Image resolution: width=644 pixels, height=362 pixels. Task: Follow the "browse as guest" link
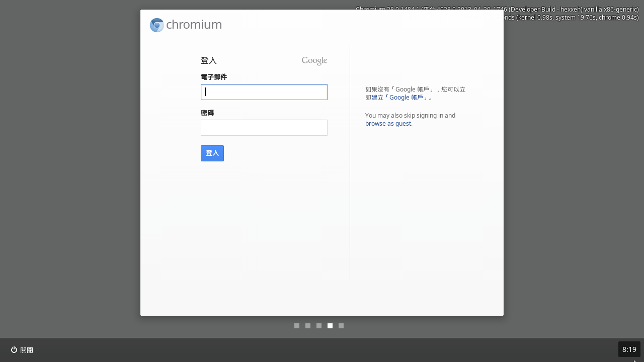388,124
